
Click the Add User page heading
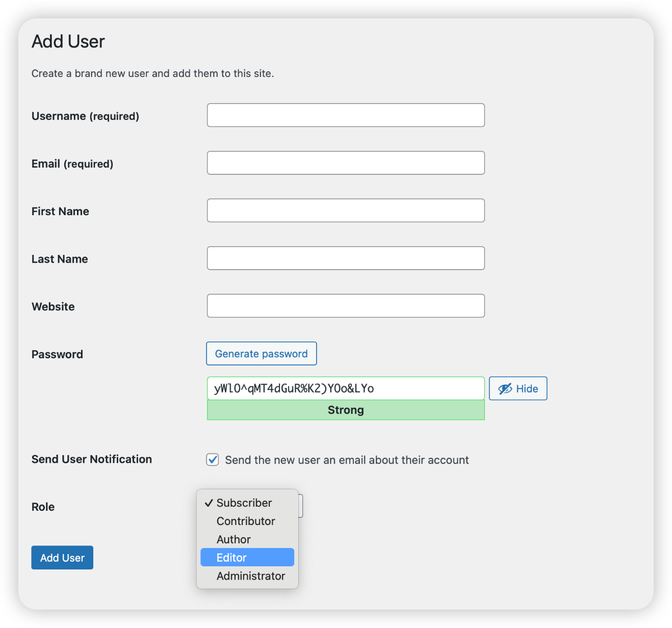coord(68,41)
